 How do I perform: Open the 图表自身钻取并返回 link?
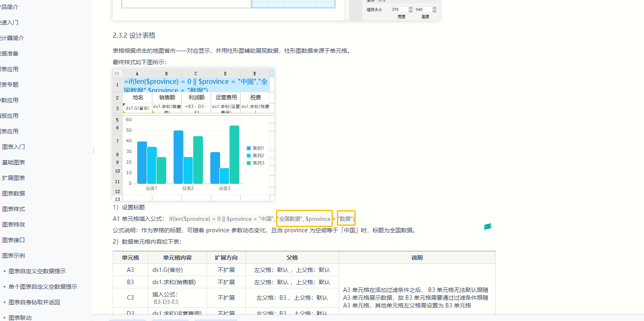[34, 302]
